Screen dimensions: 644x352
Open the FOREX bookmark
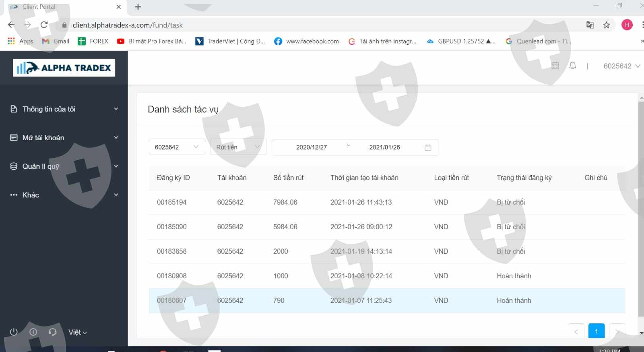pos(93,41)
